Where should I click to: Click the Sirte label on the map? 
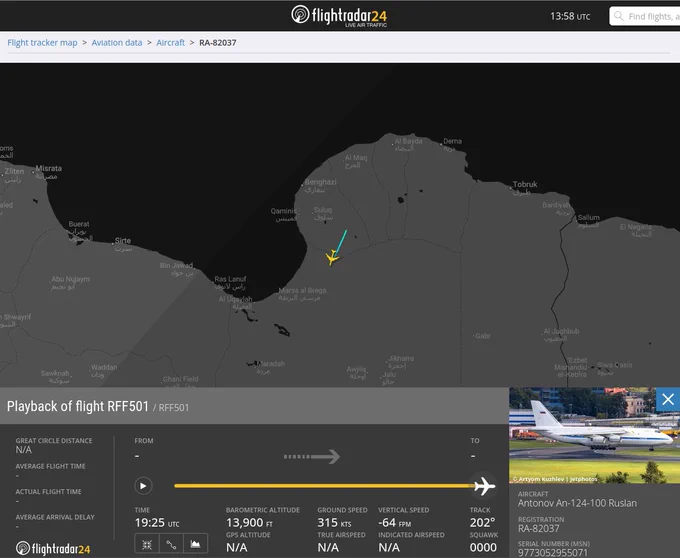[x=123, y=241]
